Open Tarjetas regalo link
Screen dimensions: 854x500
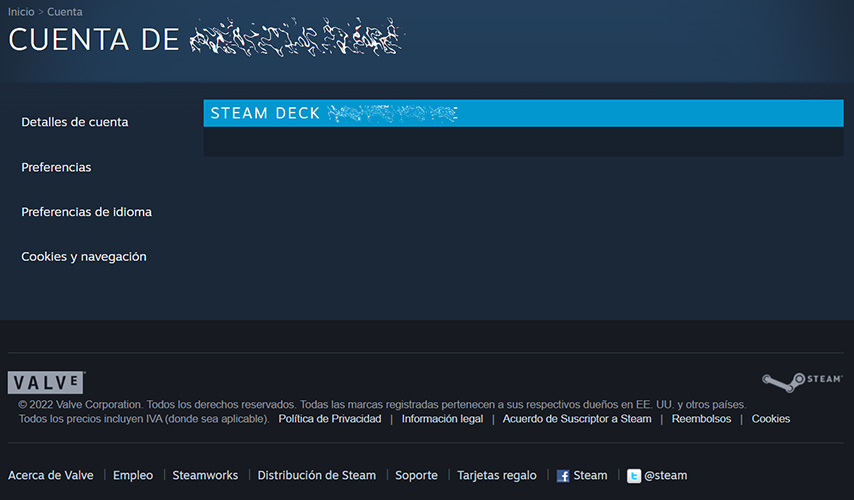click(497, 475)
